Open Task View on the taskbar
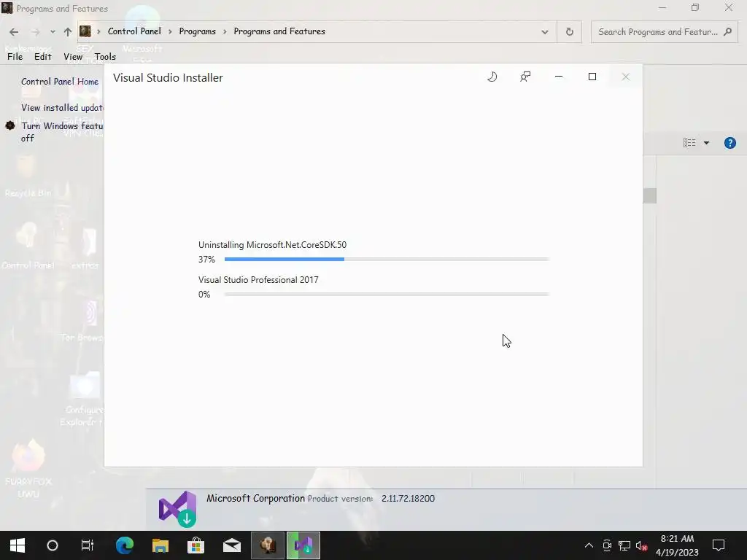The width and height of the screenshot is (747, 560). [88, 545]
